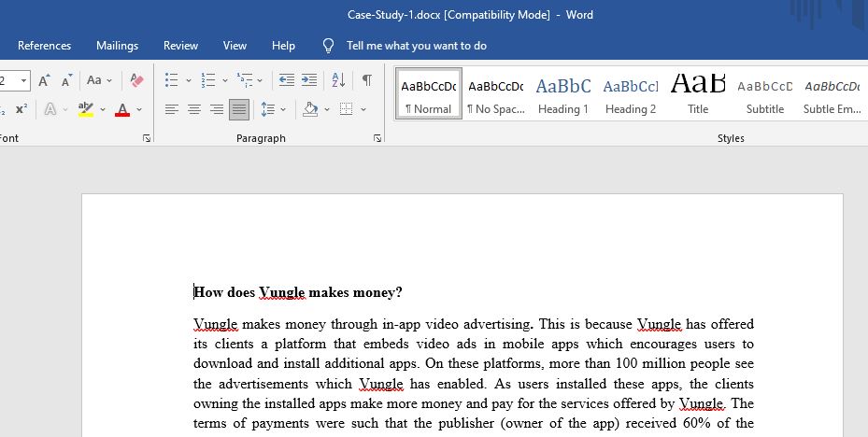
Task: Open the highlight color dropdown arrow
Action: (x=103, y=109)
